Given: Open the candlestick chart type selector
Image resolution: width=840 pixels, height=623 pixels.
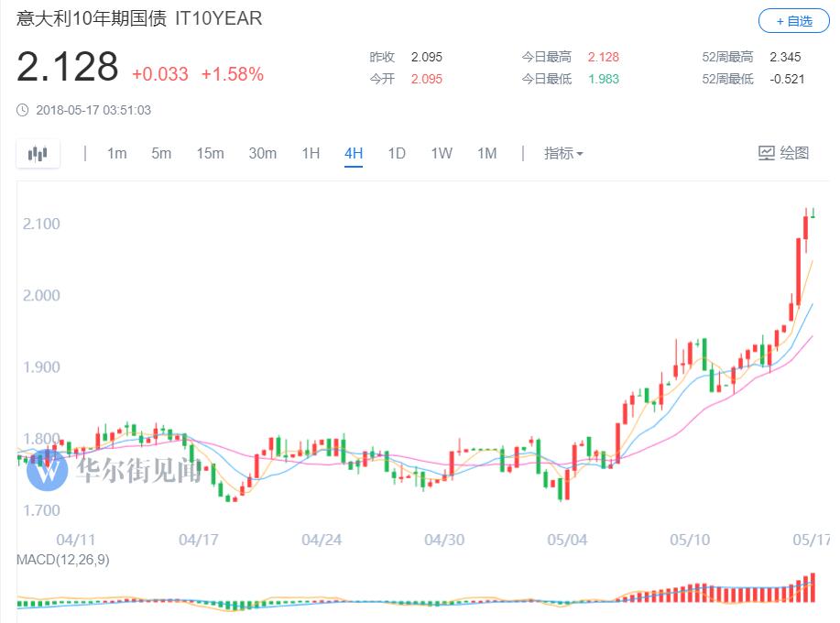Looking at the screenshot, I should coord(38,154).
